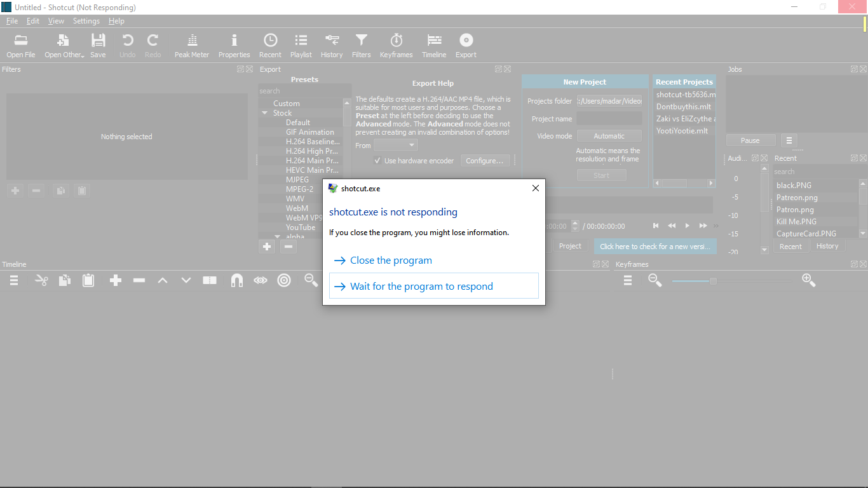Open the Settings menu
Screen dimensions: 868x488
[x=86, y=20]
